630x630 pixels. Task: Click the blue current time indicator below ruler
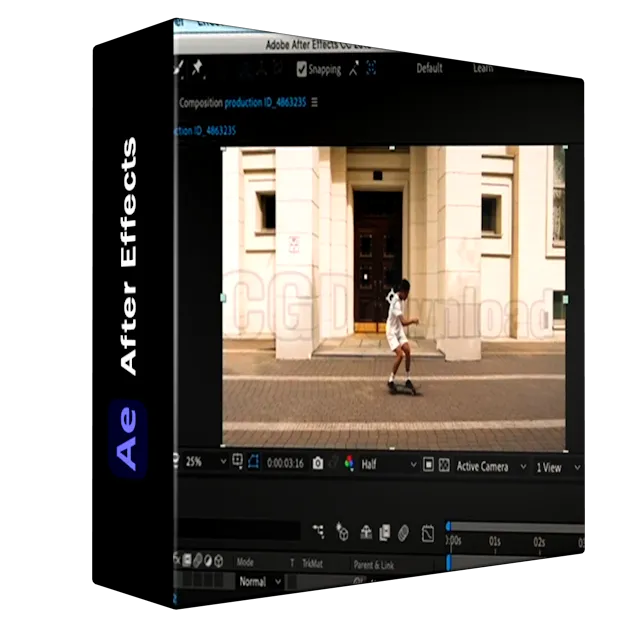pos(449,562)
